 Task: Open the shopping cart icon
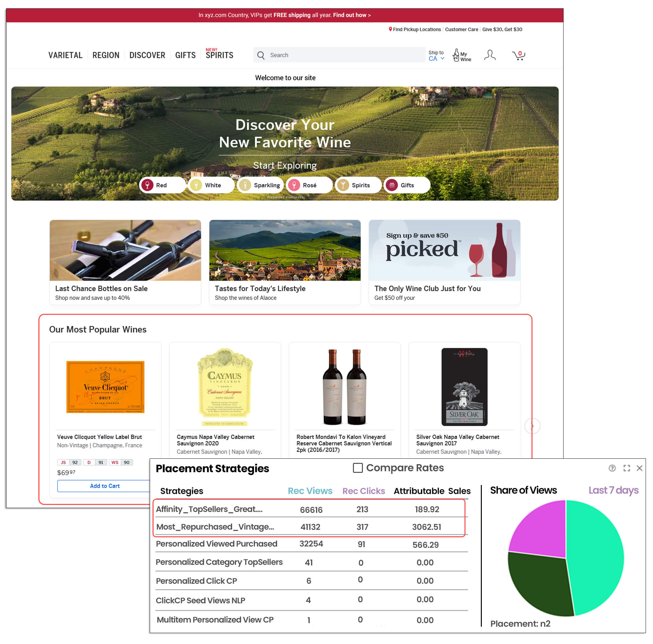click(x=518, y=55)
